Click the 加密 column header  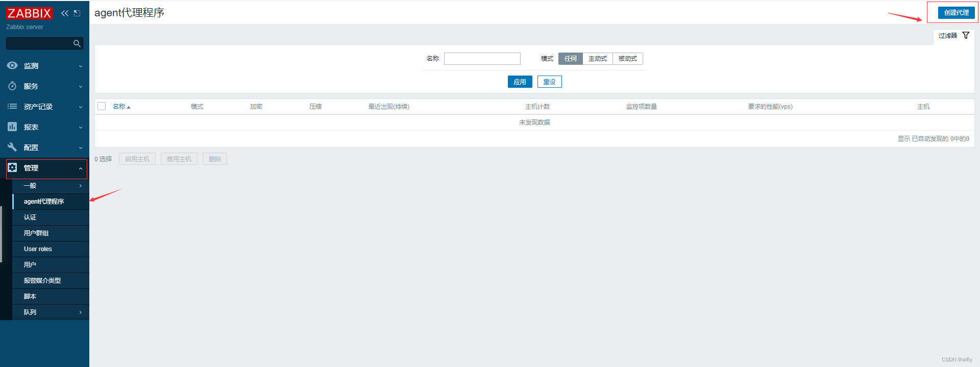pyautogui.click(x=256, y=107)
